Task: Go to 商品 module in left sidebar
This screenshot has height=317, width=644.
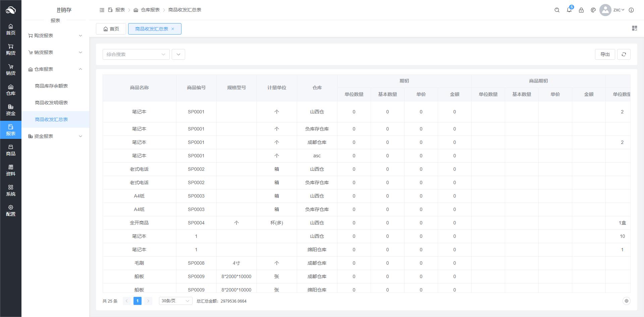Action: pyautogui.click(x=11, y=150)
